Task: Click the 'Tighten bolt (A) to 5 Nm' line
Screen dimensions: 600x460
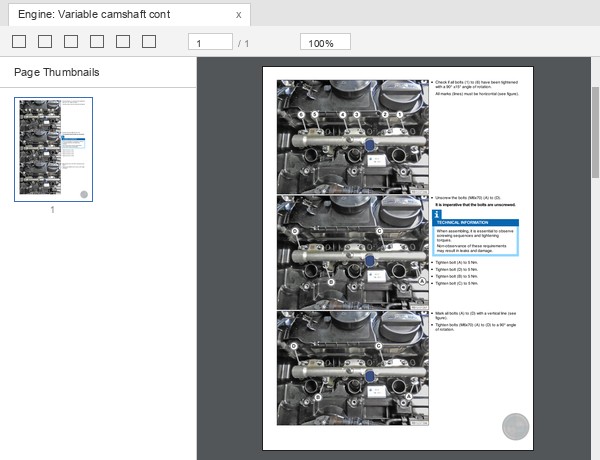Action: (457, 263)
